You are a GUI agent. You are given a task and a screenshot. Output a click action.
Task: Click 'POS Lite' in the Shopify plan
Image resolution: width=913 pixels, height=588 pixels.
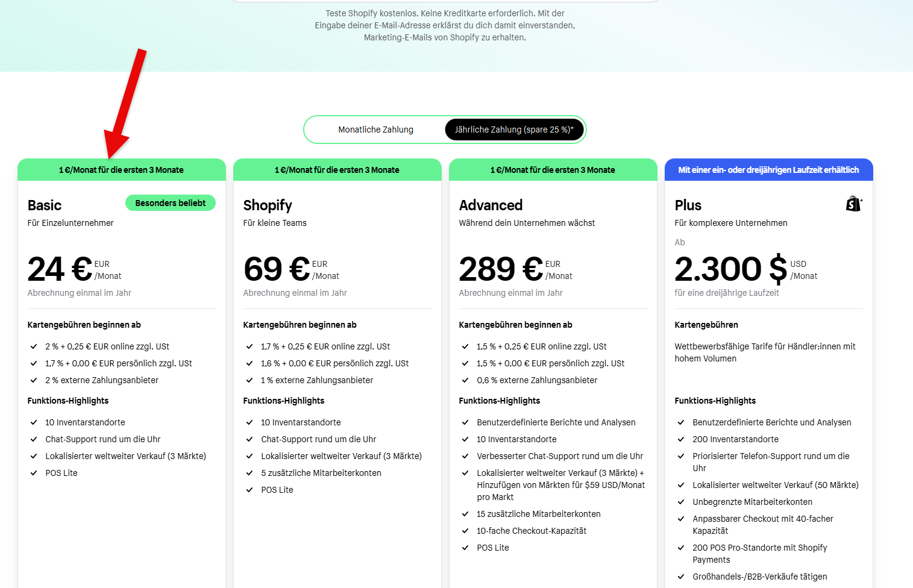(x=277, y=490)
